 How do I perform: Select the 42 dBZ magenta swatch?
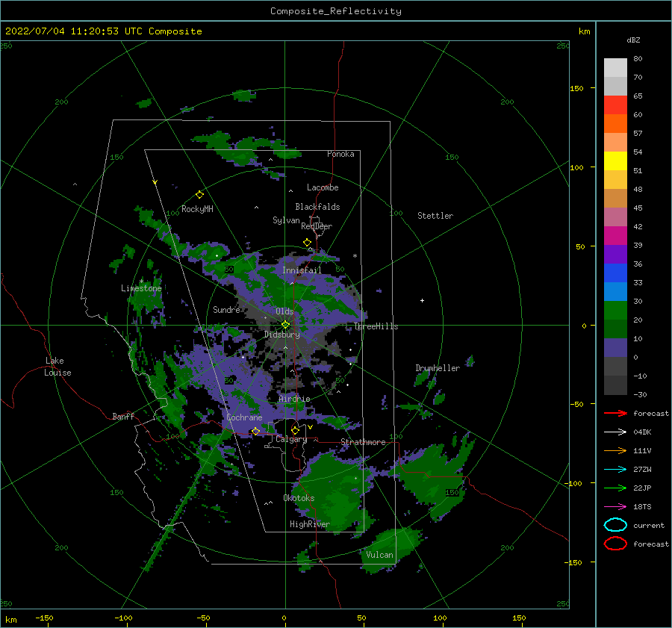point(615,235)
